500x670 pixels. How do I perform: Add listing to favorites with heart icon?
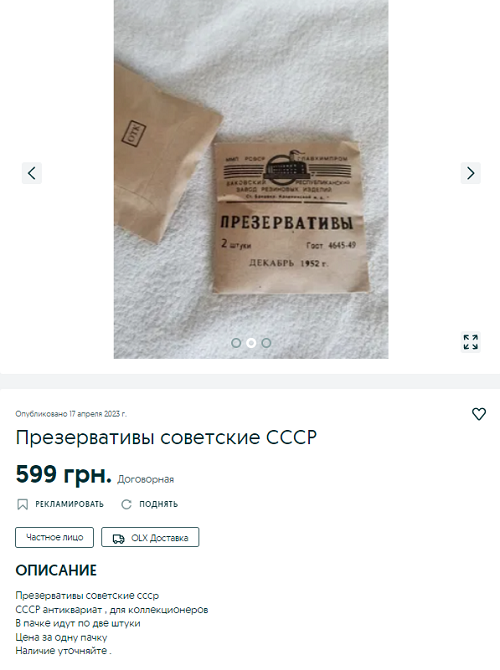(x=479, y=414)
